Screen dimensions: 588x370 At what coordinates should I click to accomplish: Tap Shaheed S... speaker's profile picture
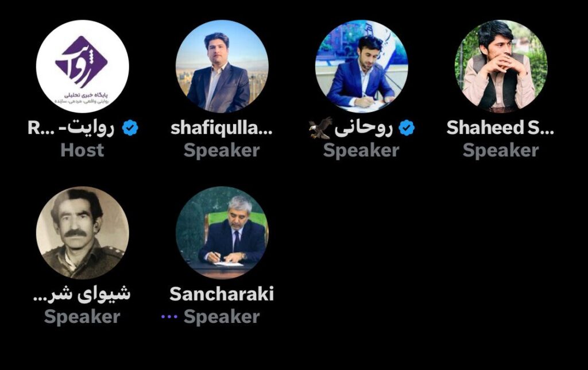pos(501,67)
